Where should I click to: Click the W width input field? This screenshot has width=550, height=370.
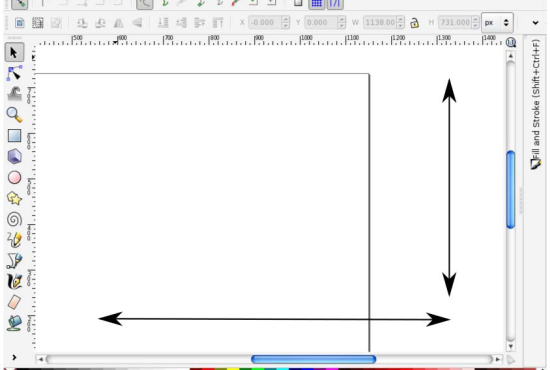[380, 23]
